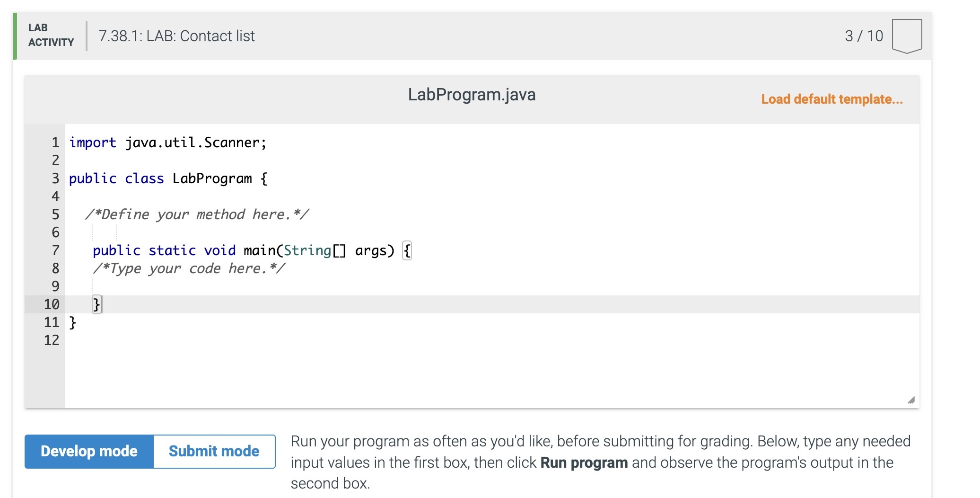Click the public class LabProgram line
Screen dimensions: 980x498
[x=168, y=178]
